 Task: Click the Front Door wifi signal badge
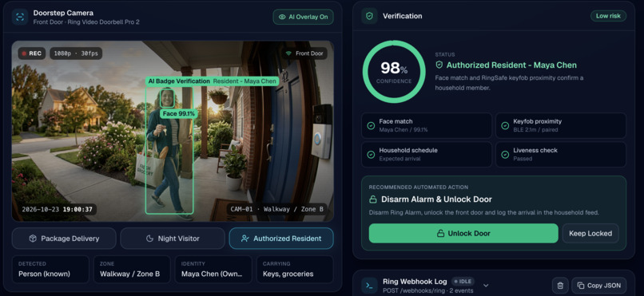click(304, 53)
